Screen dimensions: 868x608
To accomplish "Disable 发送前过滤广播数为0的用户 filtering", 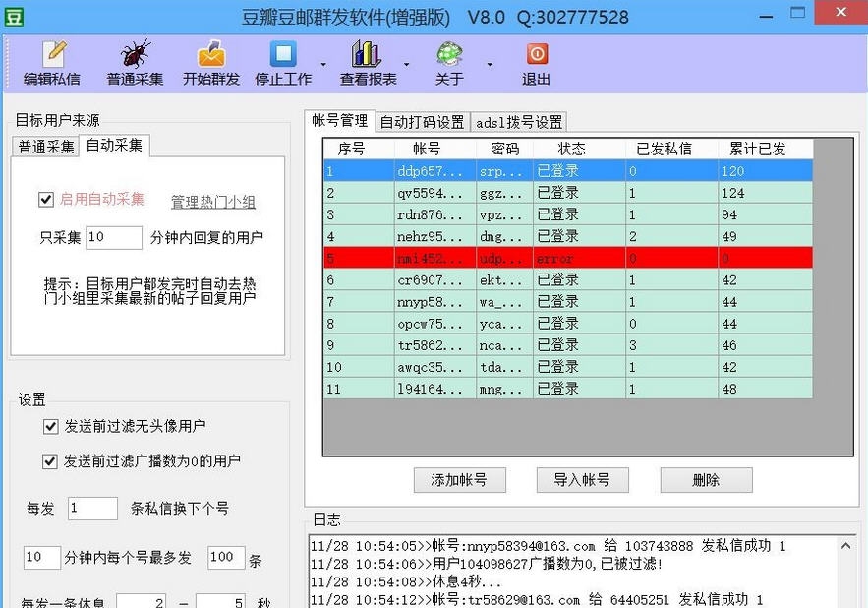I will 49,459.
